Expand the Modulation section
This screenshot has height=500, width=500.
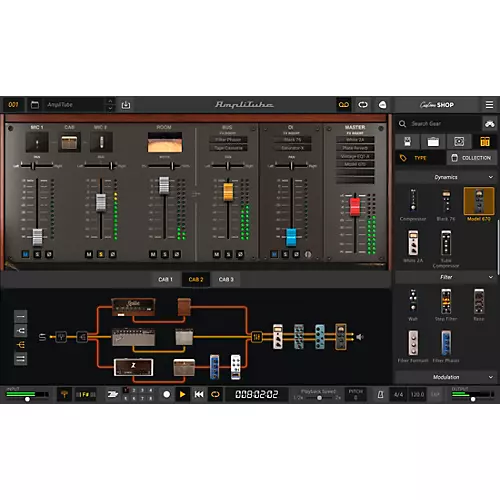click(490, 377)
